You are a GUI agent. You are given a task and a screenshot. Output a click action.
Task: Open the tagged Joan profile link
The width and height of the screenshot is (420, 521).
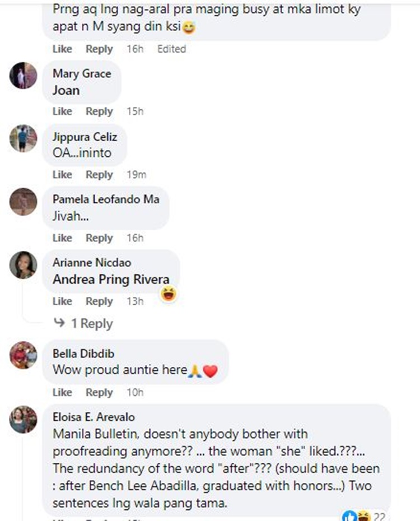(66, 90)
